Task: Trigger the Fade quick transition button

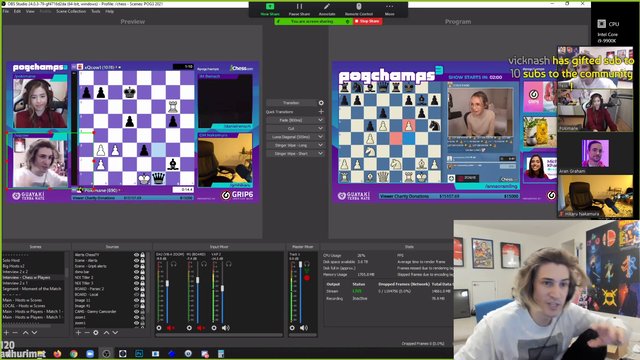Action: (x=291, y=120)
